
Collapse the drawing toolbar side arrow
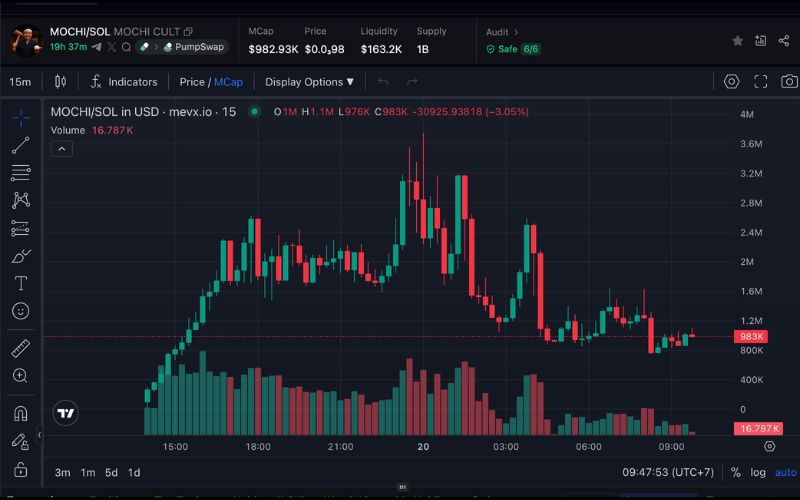tap(40, 435)
